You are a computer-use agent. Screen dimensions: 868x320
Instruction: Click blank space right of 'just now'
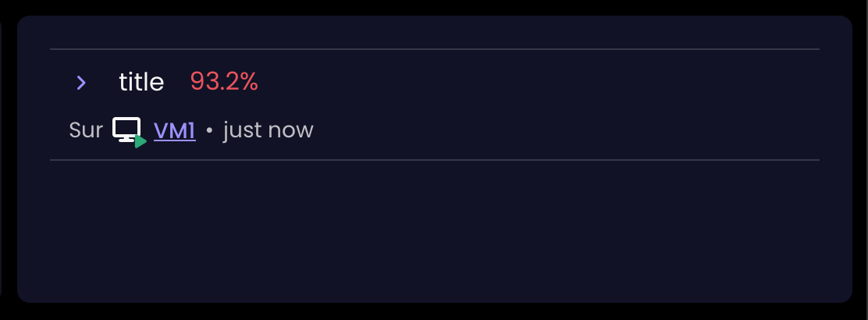(564, 130)
